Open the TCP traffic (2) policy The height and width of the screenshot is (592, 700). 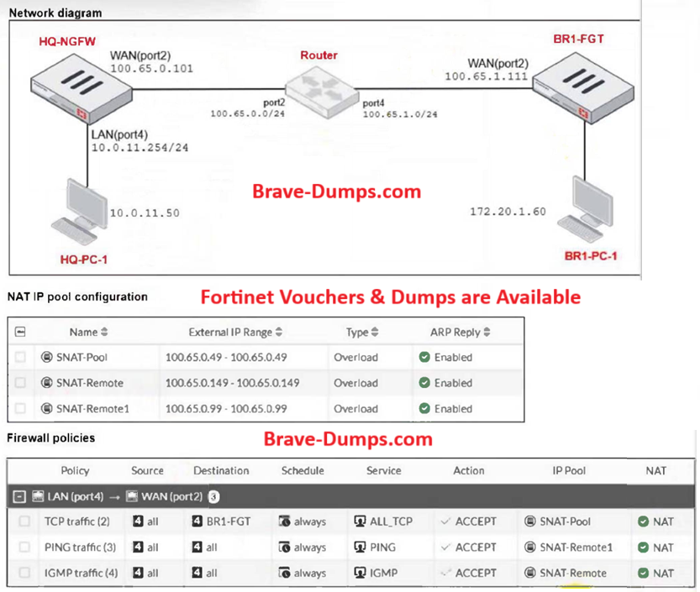point(76,521)
